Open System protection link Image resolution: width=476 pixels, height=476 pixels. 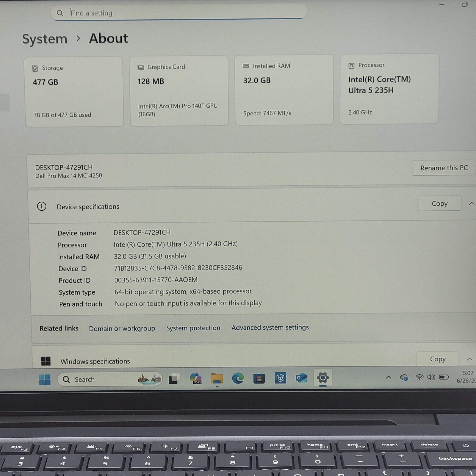point(193,328)
